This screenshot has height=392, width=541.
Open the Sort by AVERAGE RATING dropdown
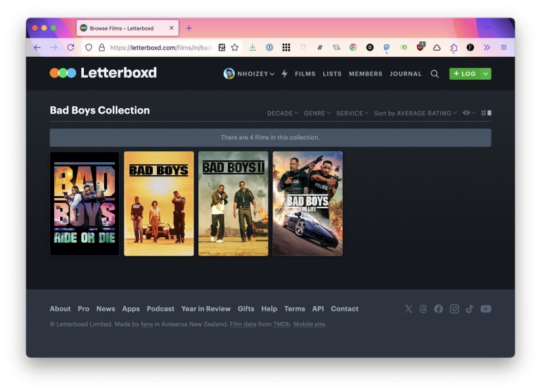pyautogui.click(x=415, y=113)
